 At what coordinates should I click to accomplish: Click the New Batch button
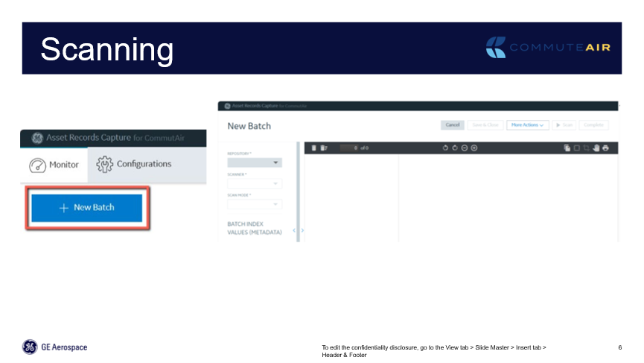click(86, 207)
